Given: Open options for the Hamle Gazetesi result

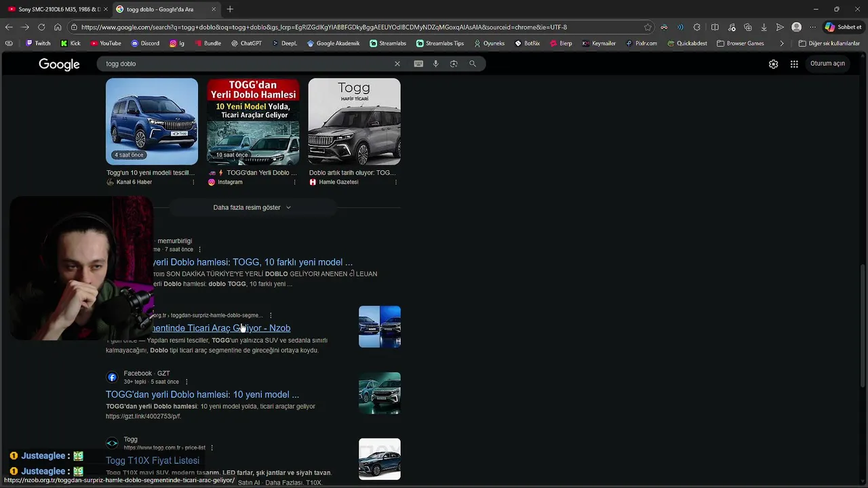Looking at the screenshot, I should pyautogui.click(x=396, y=182).
